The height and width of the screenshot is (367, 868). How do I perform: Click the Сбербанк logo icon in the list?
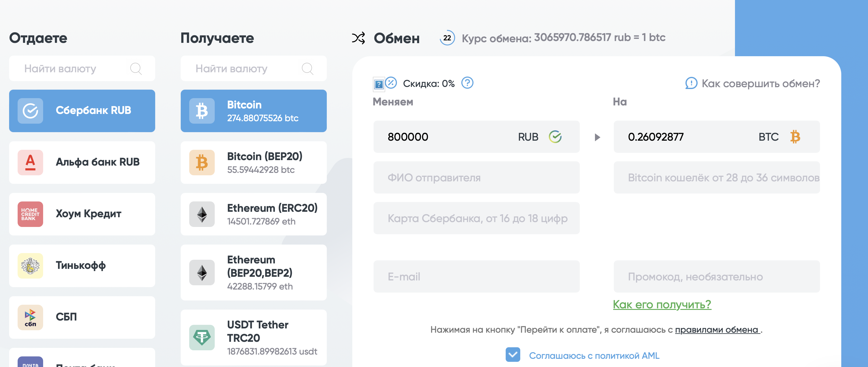click(x=30, y=111)
